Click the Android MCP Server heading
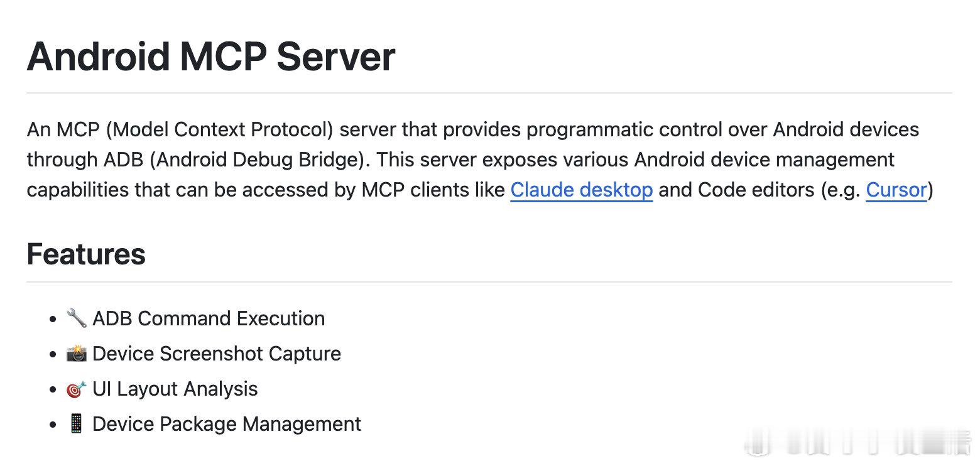 [x=211, y=57]
